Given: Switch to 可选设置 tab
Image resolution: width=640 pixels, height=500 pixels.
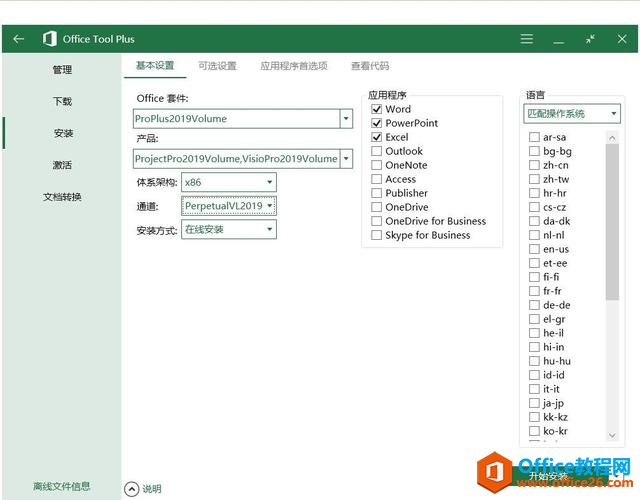Looking at the screenshot, I should [x=218, y=66].
